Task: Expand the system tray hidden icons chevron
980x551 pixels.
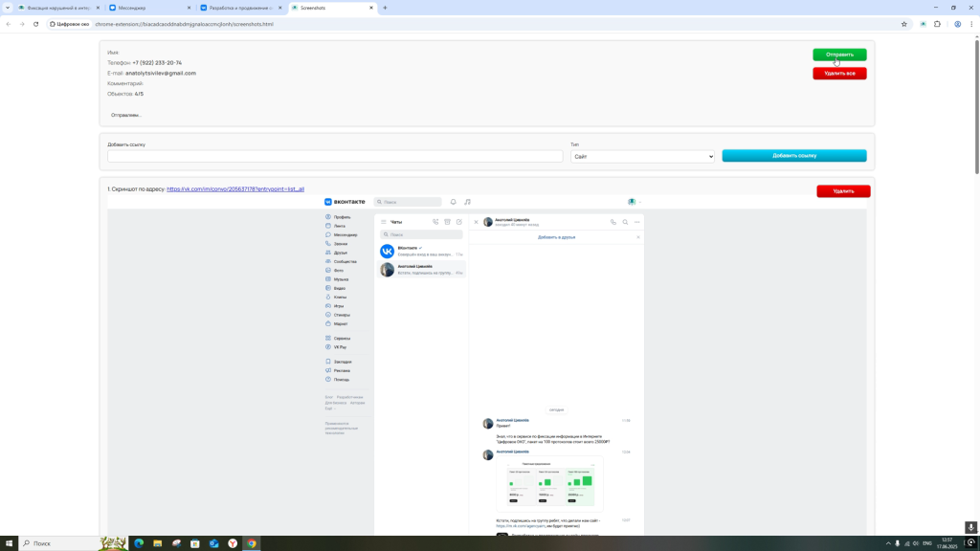Action: click(x=887, y=543)
